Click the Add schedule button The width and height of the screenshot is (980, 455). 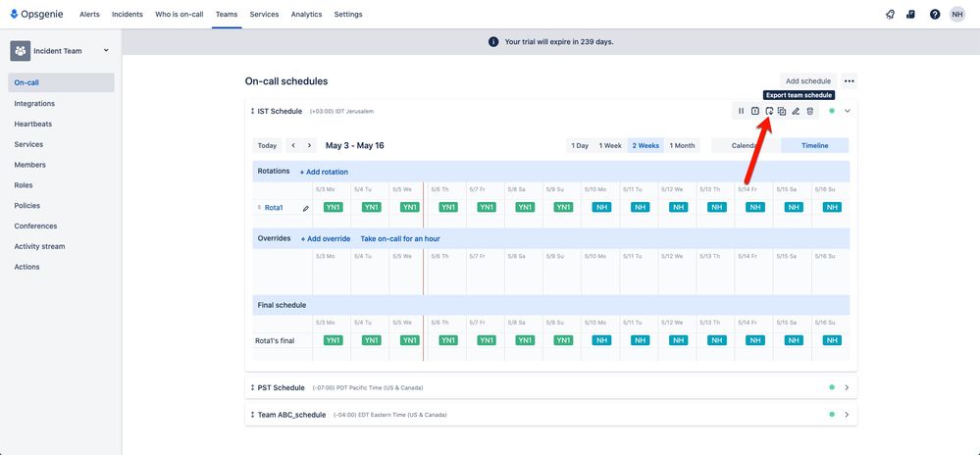[808, 81]
